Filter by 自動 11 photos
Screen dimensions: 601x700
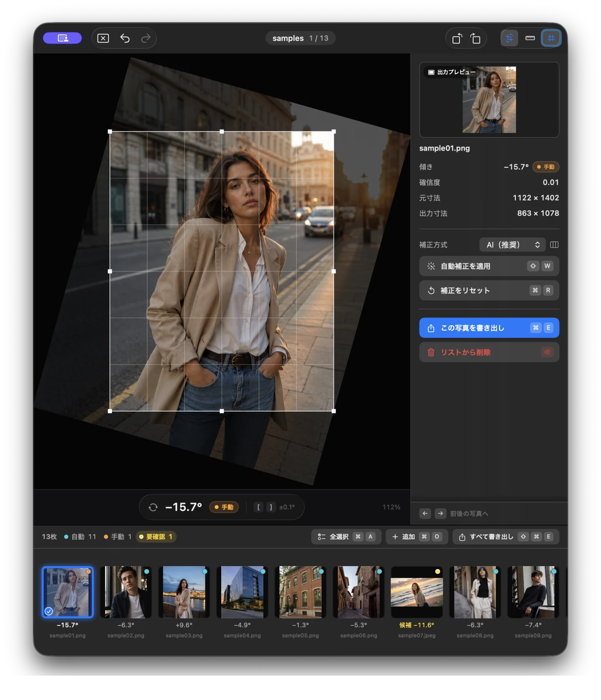(80, 536)
